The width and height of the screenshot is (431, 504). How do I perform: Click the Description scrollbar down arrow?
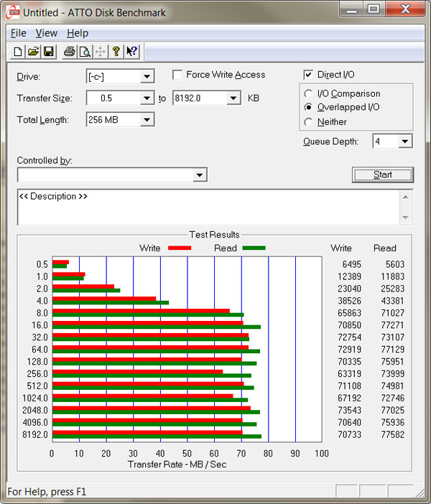[406, 218]
